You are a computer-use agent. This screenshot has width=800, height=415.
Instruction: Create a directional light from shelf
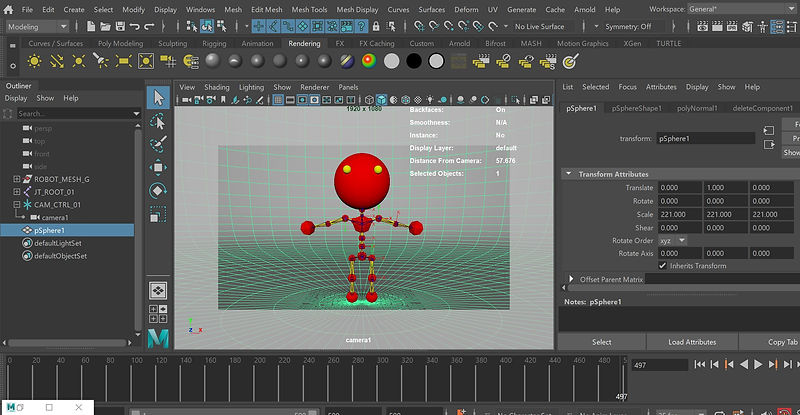point(57,61)
